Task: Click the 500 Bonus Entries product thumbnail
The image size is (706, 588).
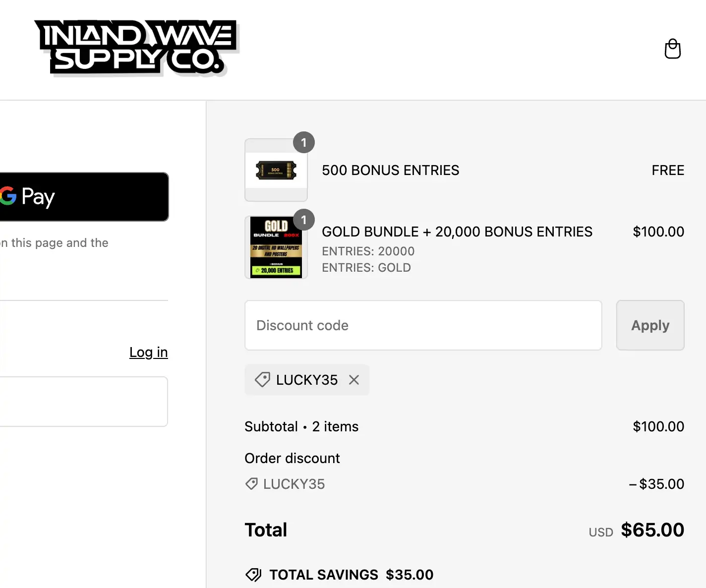Action: pyautogui.click(x=276, y=170)
